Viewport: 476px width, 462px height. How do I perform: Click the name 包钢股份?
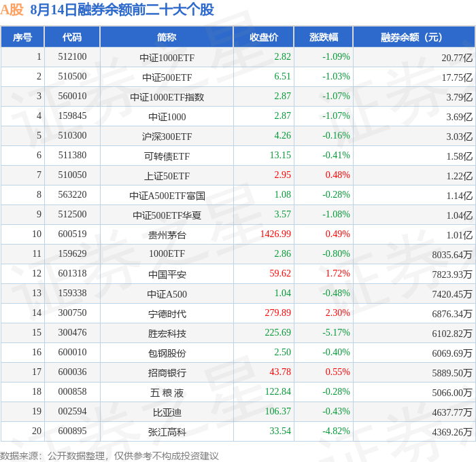tap(167, 353)
